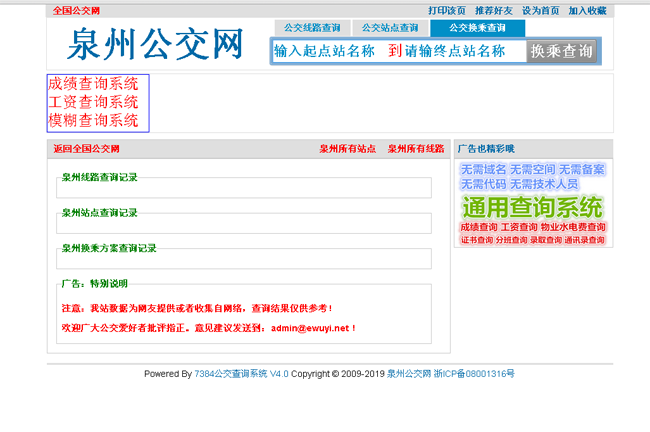Click the 广告也精彩哦 panel header
This screenshot has height=432, width=650.
click(x=533, y=149)
